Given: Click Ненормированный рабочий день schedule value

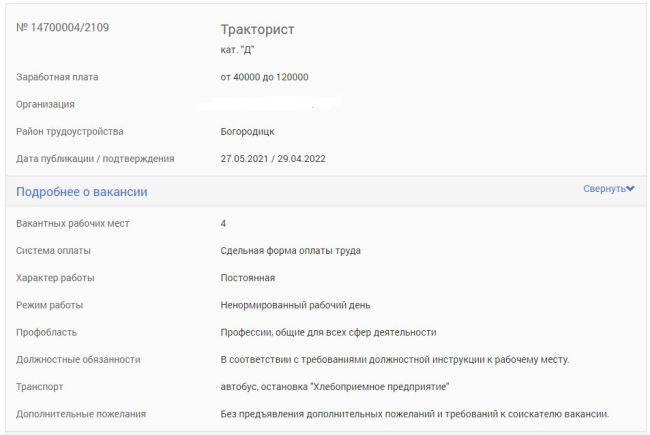Looking at the screenshot, I should click(296, 305).
